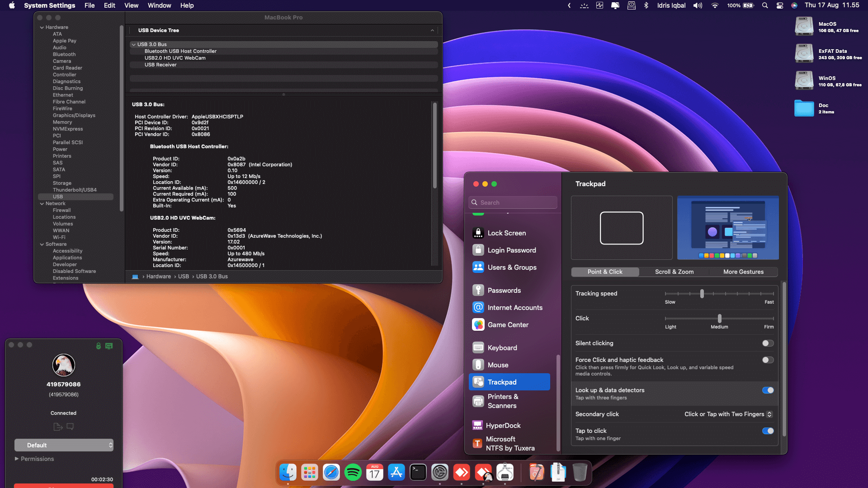Click the Tracking speed slider knob

click(702, 294)
